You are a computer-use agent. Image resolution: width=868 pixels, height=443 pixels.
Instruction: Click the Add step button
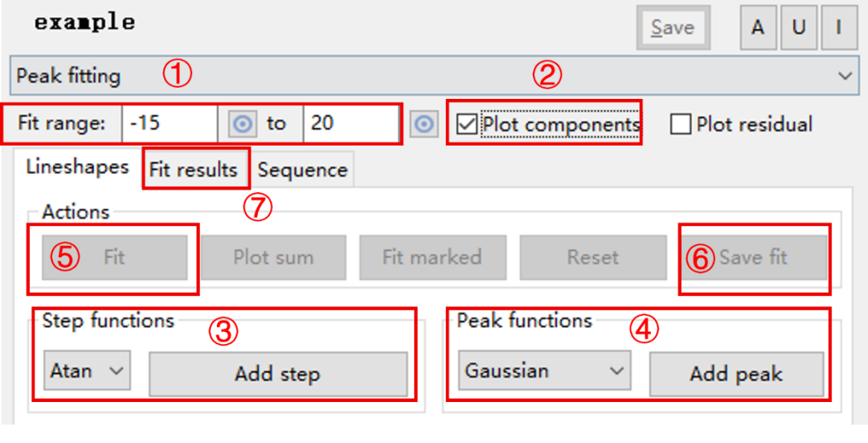click(x=278, y=375)
